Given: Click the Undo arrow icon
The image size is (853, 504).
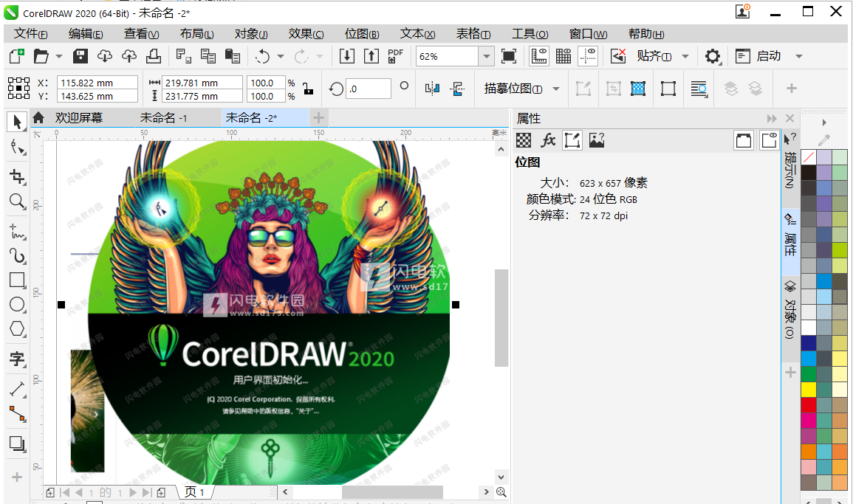Looking at the screenshot, I should pyautogui.click(x=262, y=56).
